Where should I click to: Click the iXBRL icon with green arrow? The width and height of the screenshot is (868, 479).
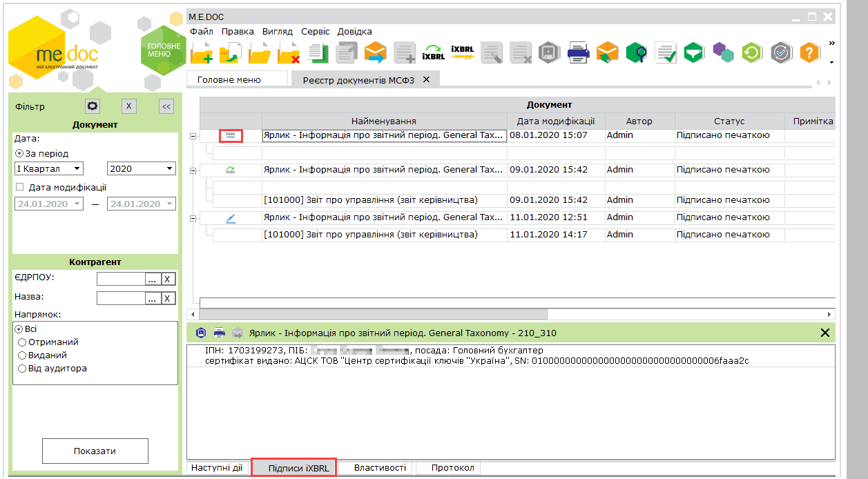click(x=433, y=52)
